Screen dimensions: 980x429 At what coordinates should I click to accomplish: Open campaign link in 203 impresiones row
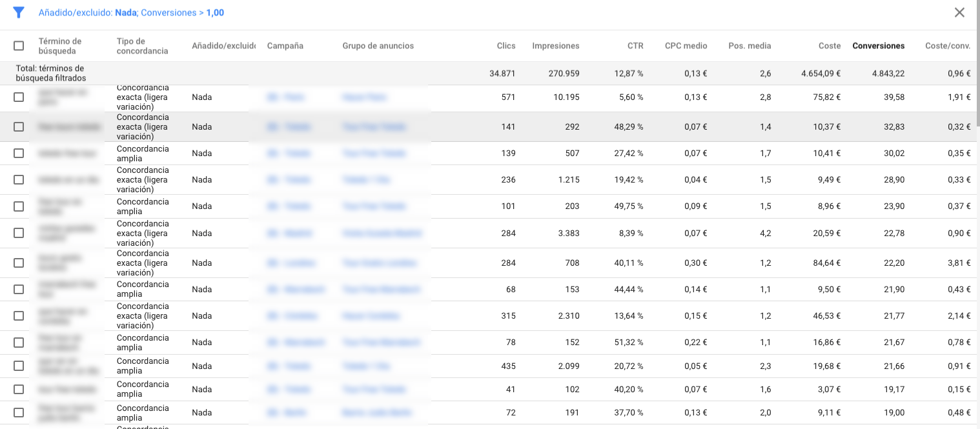289,206
